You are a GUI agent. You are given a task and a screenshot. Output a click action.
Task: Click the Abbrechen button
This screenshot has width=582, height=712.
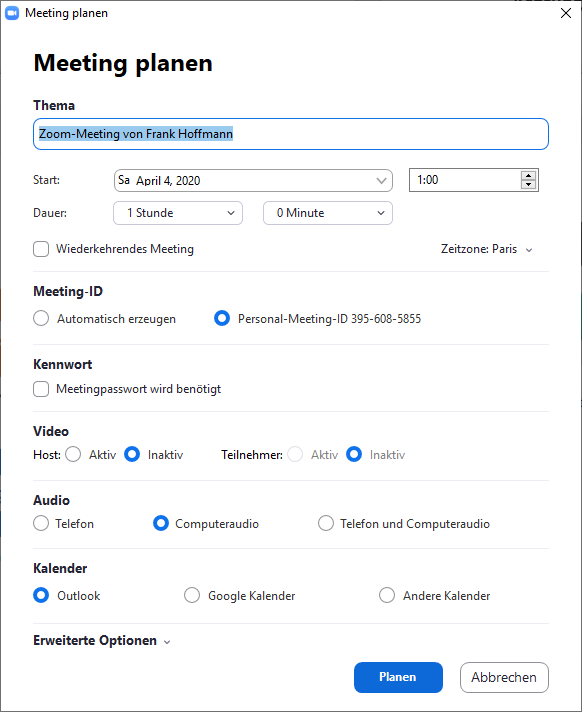point(504,677)
